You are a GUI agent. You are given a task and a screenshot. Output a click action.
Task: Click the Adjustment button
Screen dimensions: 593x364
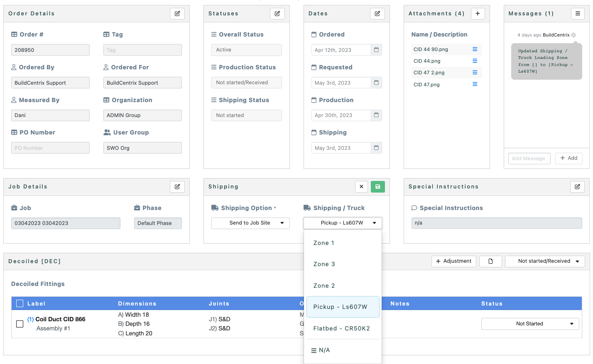coord(453,261)
